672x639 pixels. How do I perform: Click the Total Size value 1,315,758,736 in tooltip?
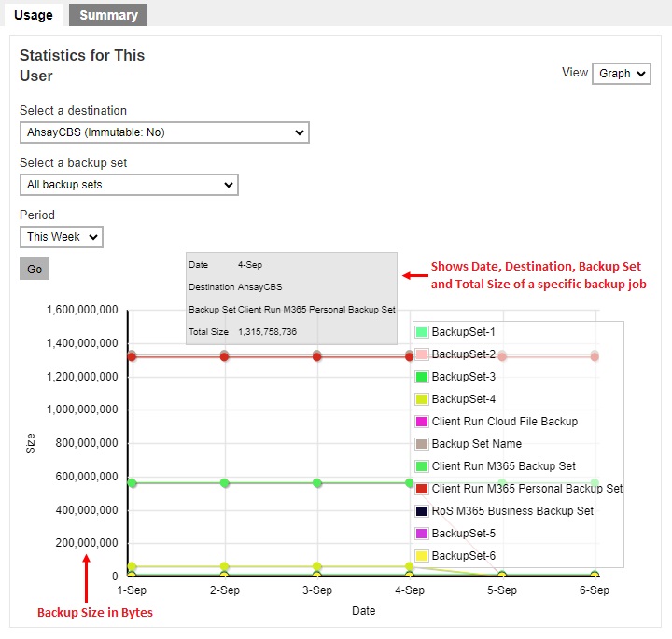268,332
